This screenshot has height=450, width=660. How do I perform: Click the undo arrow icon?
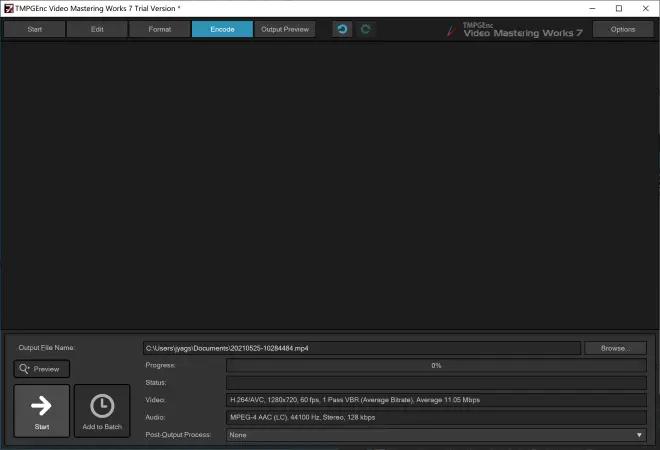[x=342, y=29]
